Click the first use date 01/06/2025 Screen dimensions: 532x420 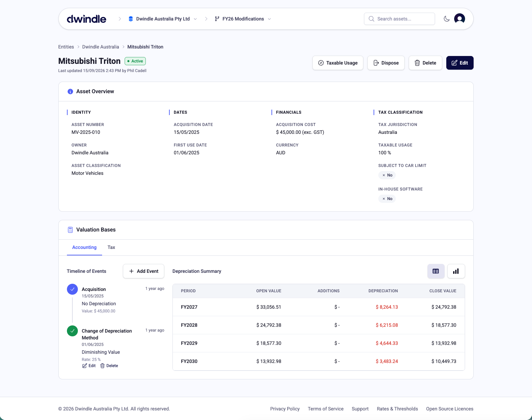186,153
